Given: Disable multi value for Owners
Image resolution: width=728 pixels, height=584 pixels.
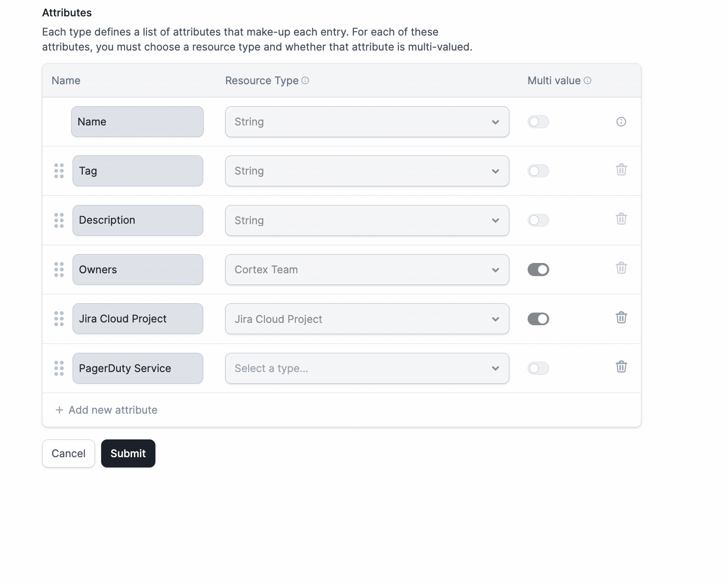Looking at the screenshot, I should tap(538, 270).
